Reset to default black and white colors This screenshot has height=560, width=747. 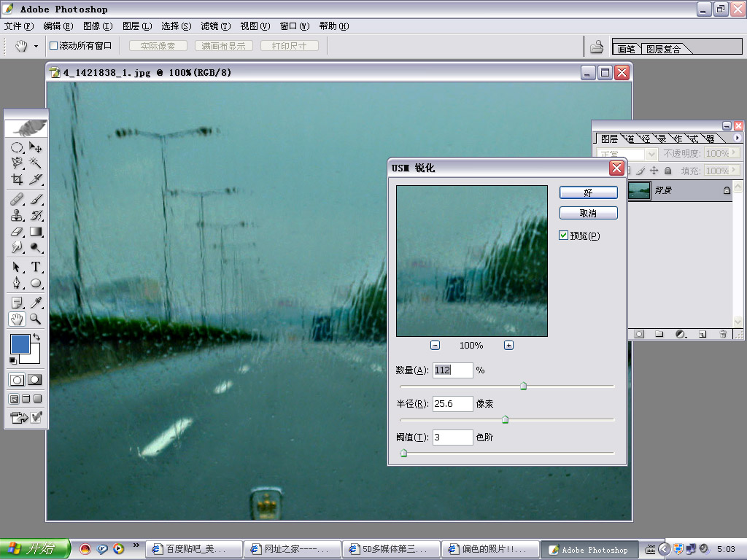point(13,360)
